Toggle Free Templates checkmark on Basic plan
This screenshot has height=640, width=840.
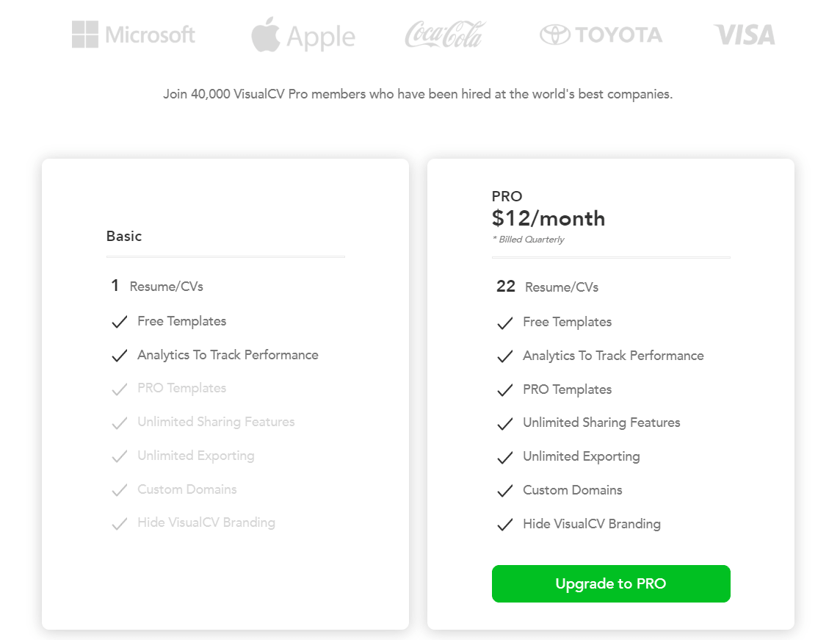click(119, 322)
